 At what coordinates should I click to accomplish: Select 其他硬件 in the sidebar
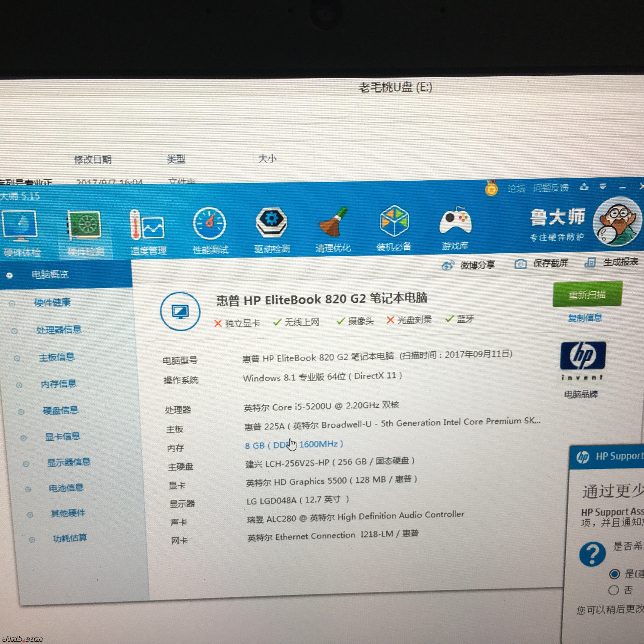(68, 513)
